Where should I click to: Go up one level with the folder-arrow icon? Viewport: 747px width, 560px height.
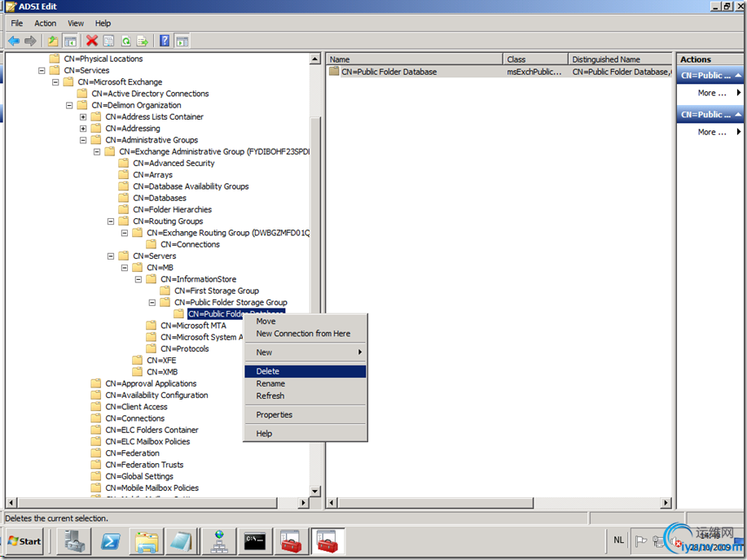point(53,41)
